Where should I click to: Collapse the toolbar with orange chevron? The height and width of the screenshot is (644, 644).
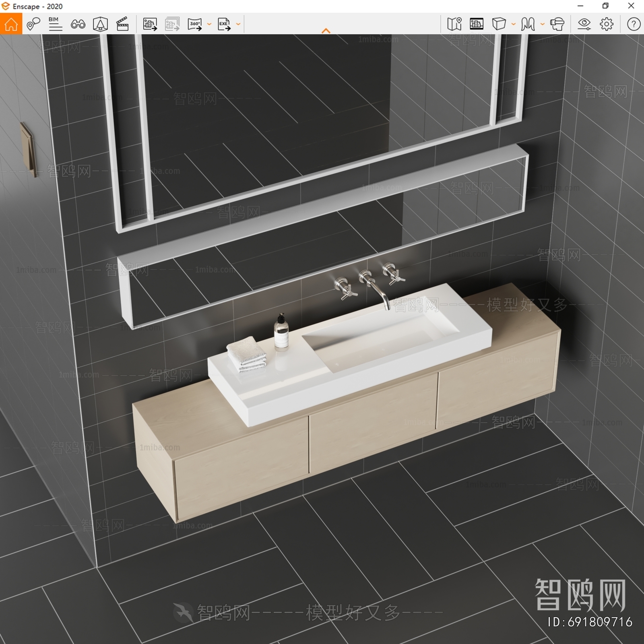[x=326, y=31]
